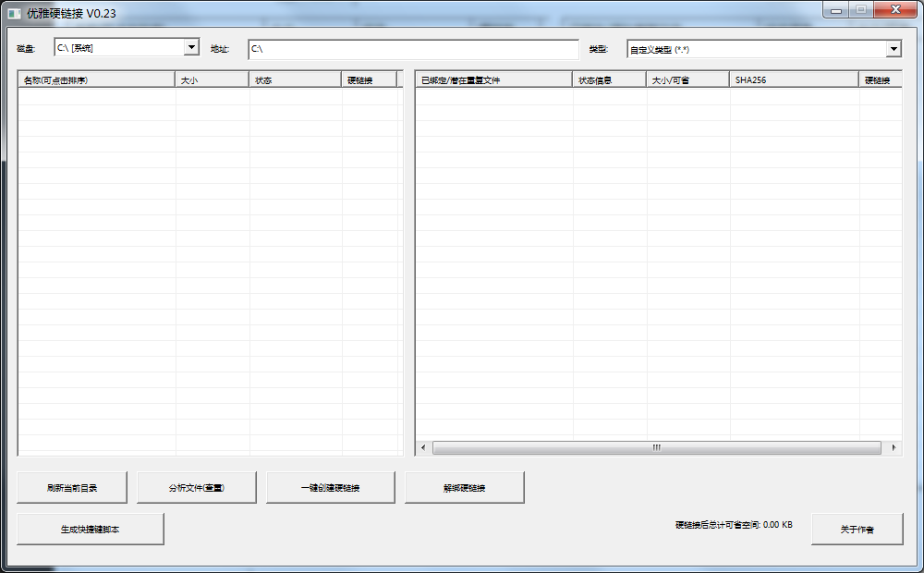
Task: Click the left list 硬链接 column header
Action: tap(369, 80)
